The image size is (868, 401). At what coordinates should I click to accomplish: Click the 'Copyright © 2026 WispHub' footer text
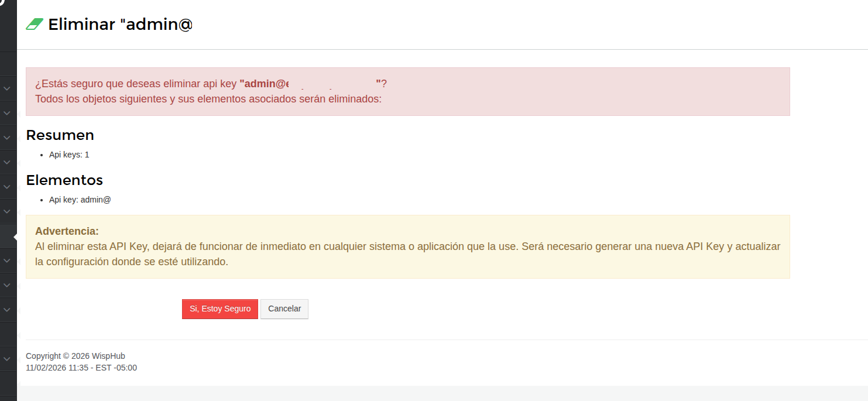click(x=76, y=355)
